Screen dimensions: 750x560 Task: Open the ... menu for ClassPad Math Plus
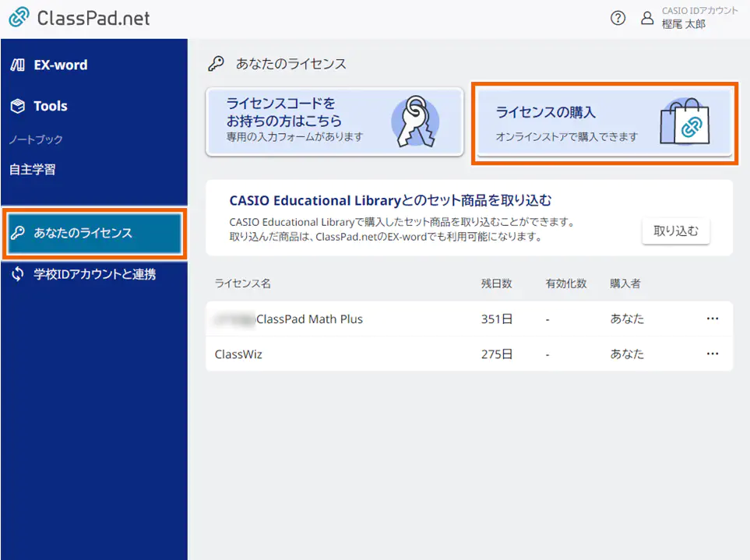pos(712,319)
